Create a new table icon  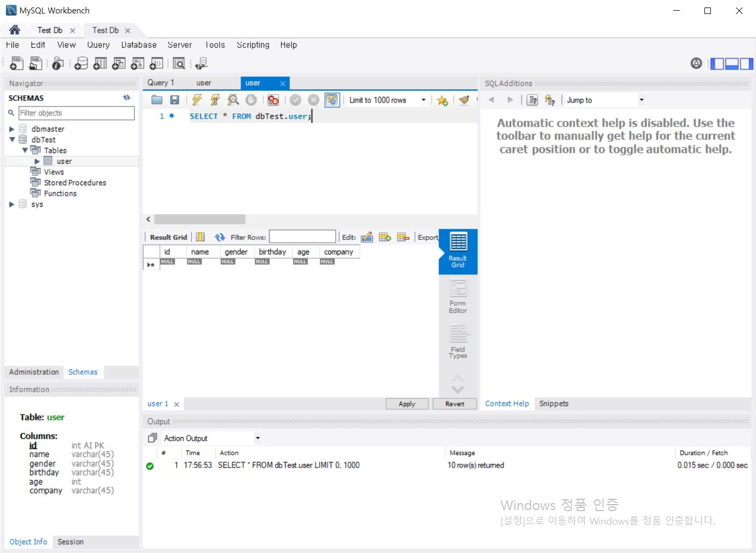pos(100,63)
